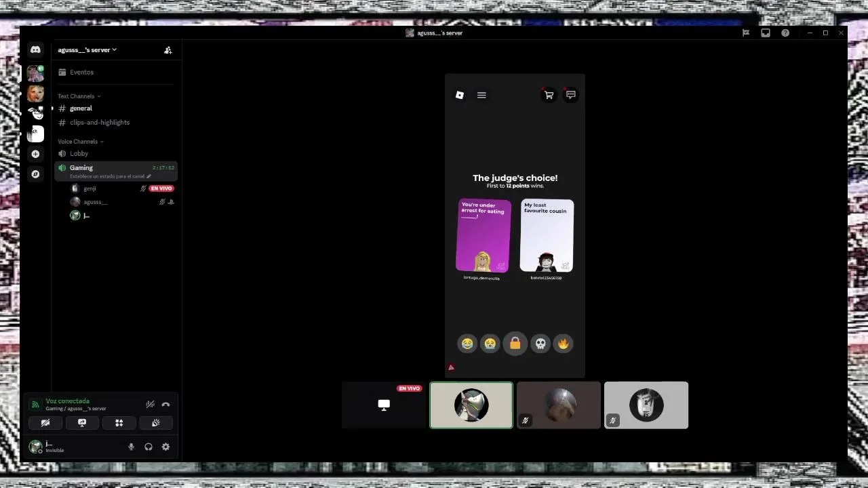Click the invite people icon beside the server name

pyautogui.click(x=167, y=49)
